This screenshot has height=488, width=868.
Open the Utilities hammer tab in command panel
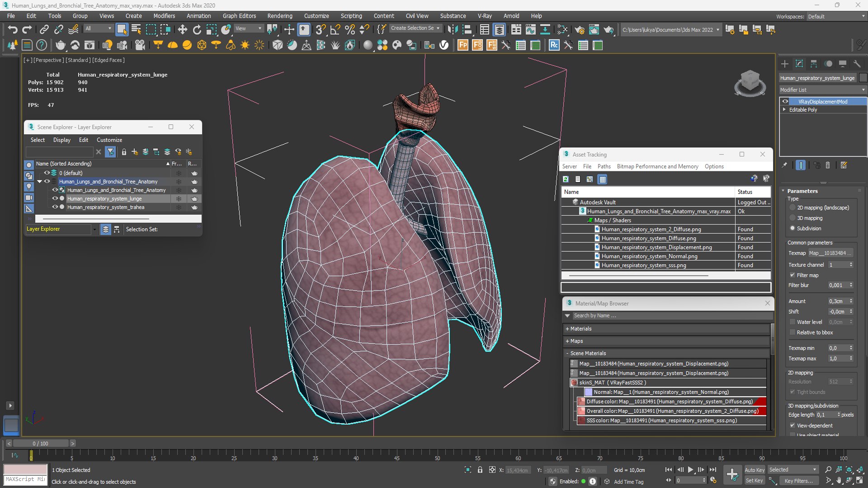click(857, 64)
